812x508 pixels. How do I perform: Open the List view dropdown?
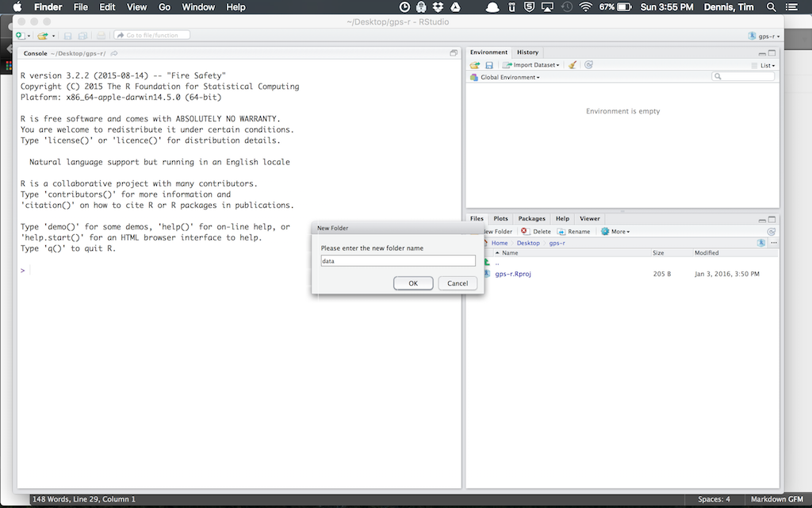click(x=764, y=65)
